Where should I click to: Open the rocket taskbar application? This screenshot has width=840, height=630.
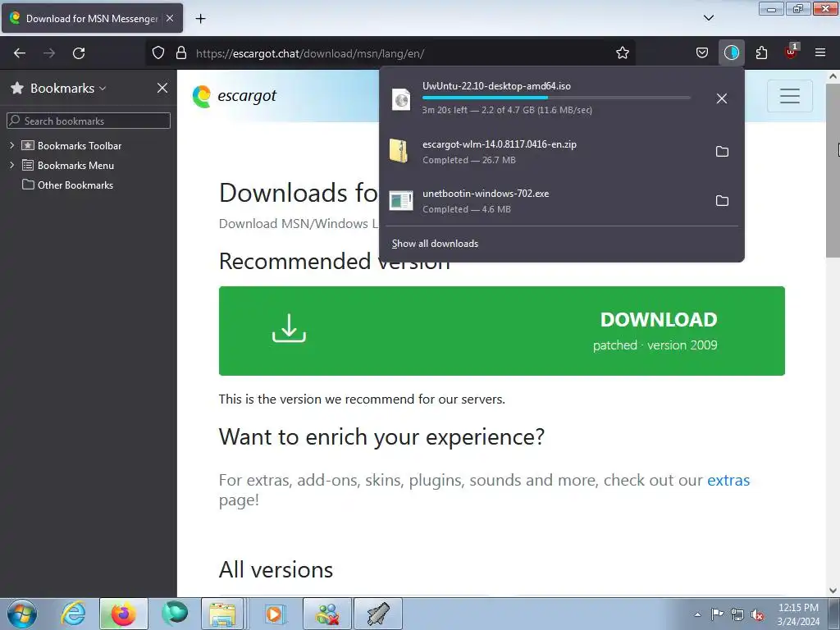(378, 614)
